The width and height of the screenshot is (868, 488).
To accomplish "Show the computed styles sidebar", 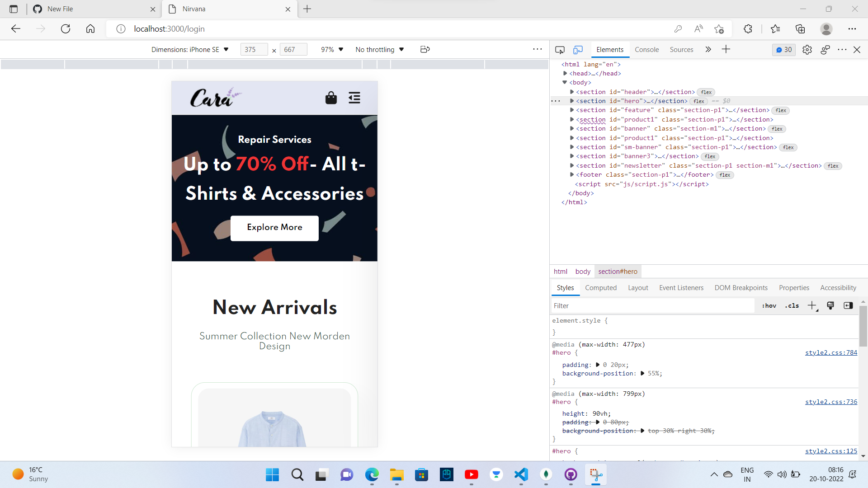I will tap(848, 305).
